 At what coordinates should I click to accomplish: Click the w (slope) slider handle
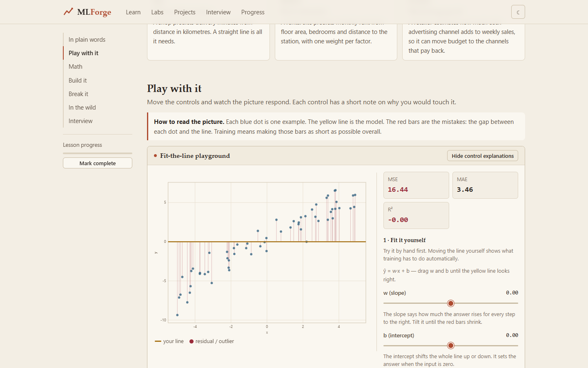(451, 303)
